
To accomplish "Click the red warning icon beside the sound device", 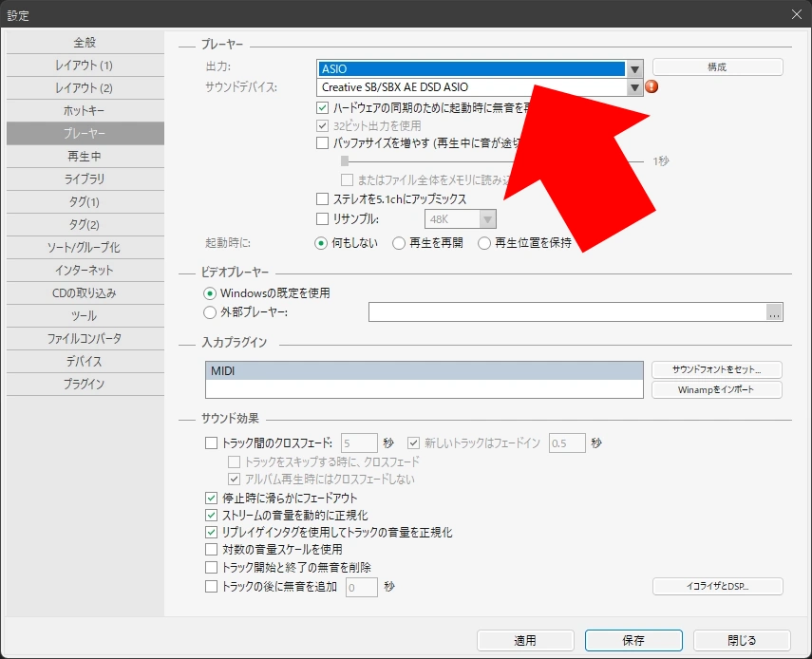I will pos(651,86).
